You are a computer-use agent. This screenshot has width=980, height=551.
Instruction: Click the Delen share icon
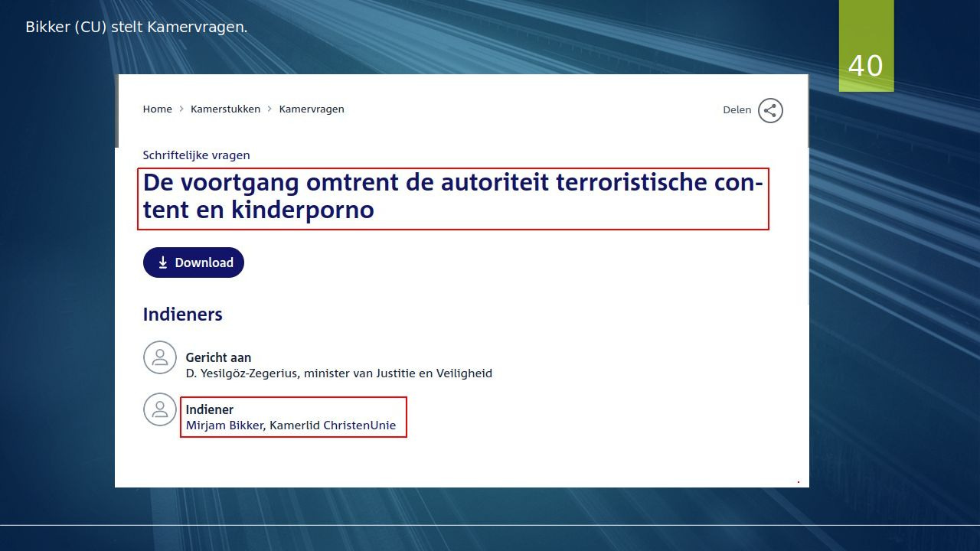click(770, 110)
